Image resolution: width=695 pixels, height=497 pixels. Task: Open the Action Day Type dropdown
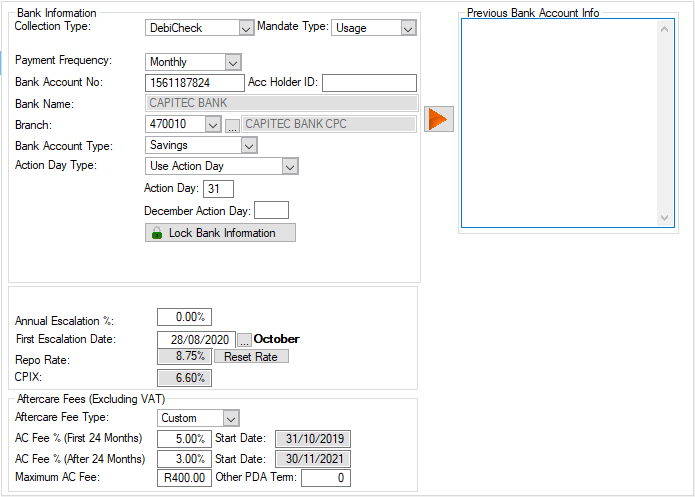290,166
